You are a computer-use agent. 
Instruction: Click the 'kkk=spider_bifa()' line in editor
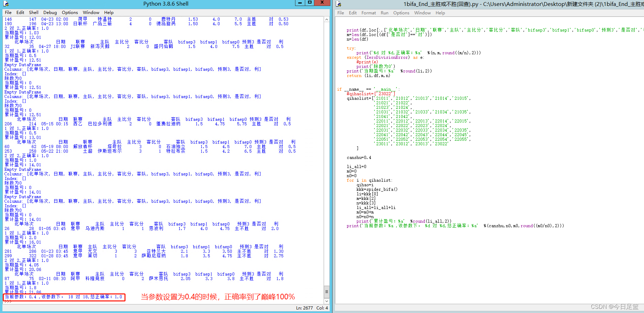point(377,189)
